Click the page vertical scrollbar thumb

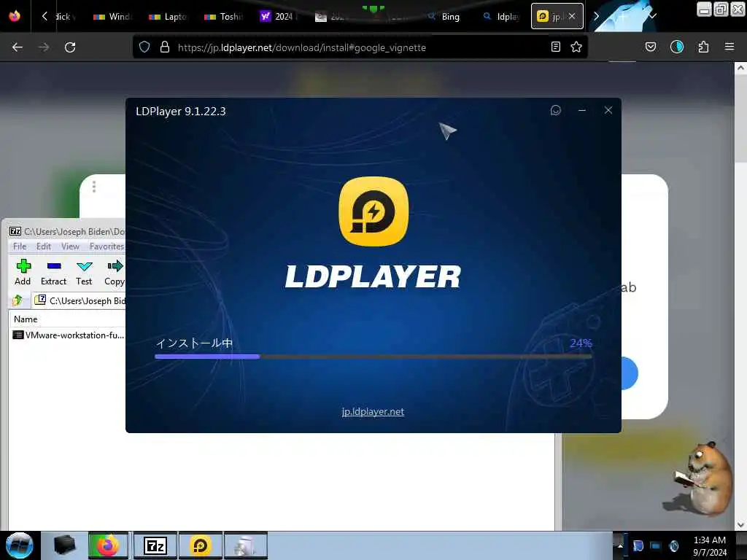[x=740, y=119]
